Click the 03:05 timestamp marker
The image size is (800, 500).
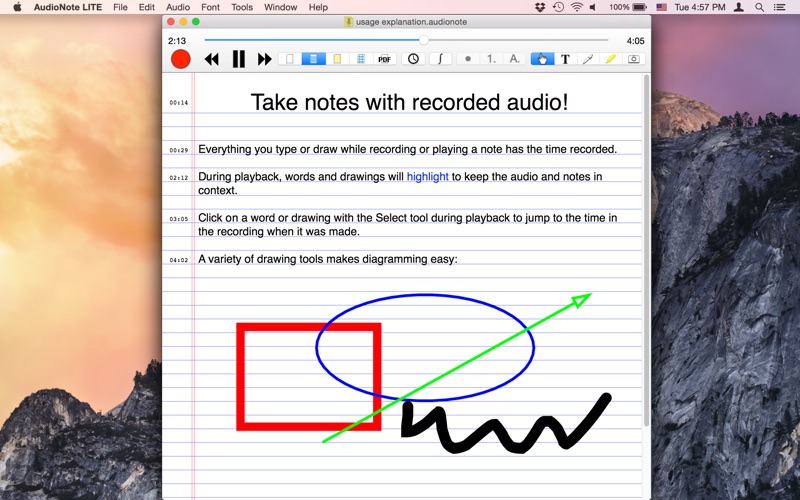(179, 219)
